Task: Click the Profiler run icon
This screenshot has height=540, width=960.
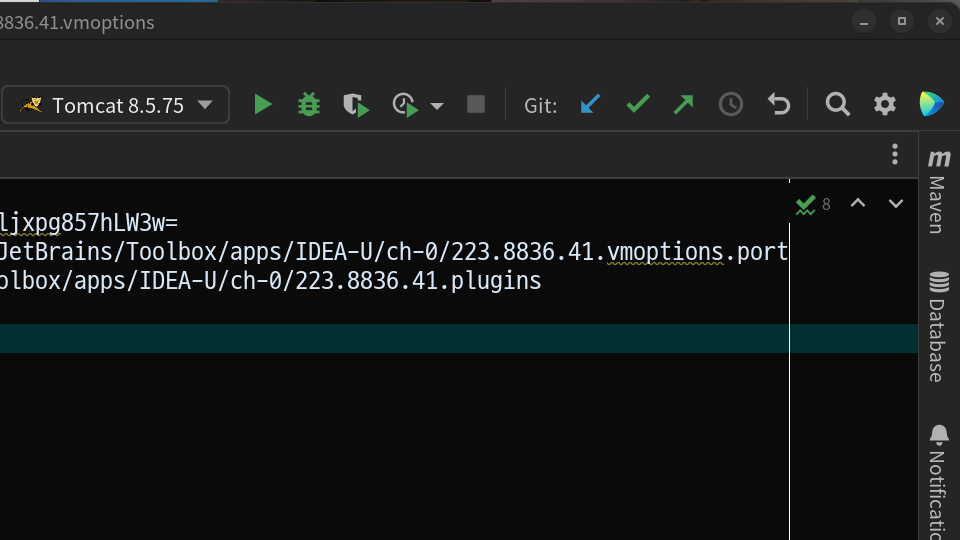Action: pos(405,105)
